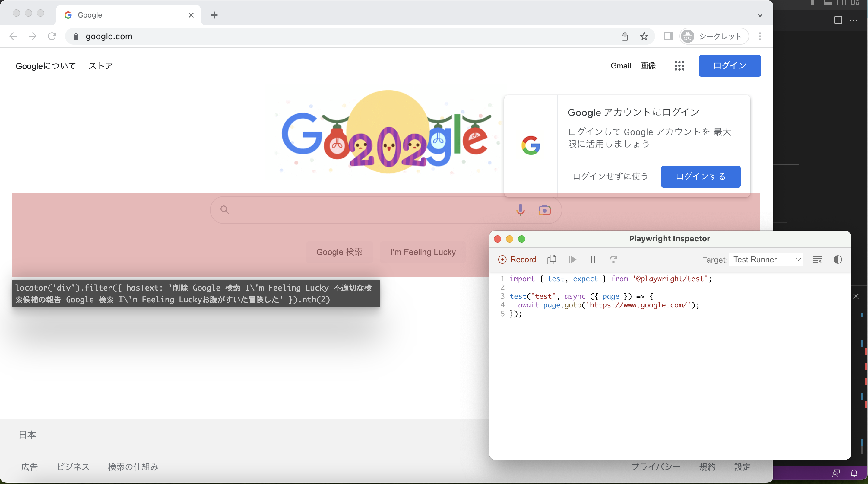Open the Gmail link
This screenshot has height=484, width=868.
pos(621,66)
